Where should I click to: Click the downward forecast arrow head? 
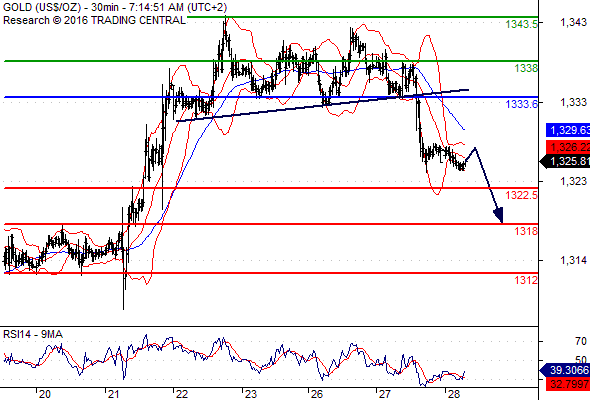tap(499, 215)
